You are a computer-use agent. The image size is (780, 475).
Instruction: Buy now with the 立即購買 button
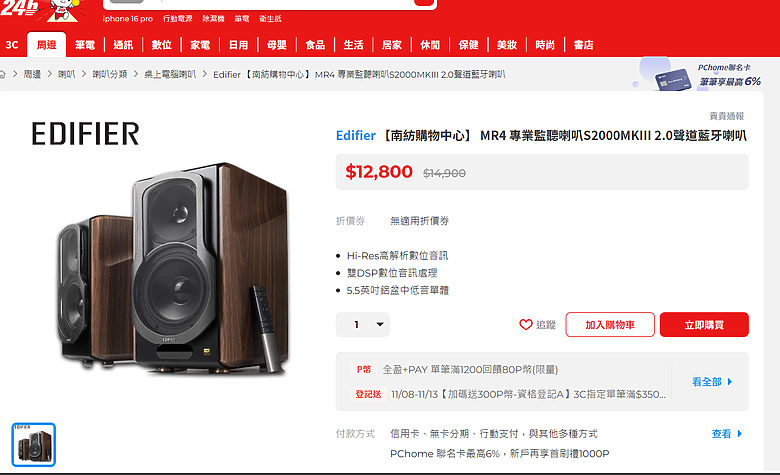tap(704, 325)
